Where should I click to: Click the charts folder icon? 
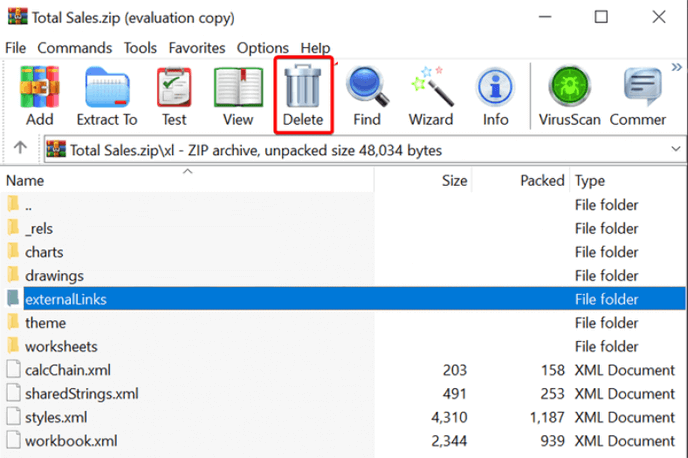13,251
